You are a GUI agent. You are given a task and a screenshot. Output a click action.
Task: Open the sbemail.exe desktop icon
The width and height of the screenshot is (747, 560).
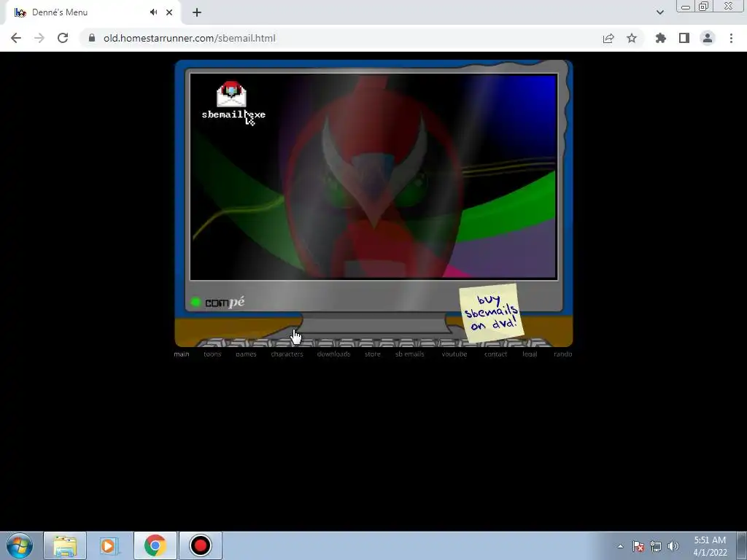point(233,100)
